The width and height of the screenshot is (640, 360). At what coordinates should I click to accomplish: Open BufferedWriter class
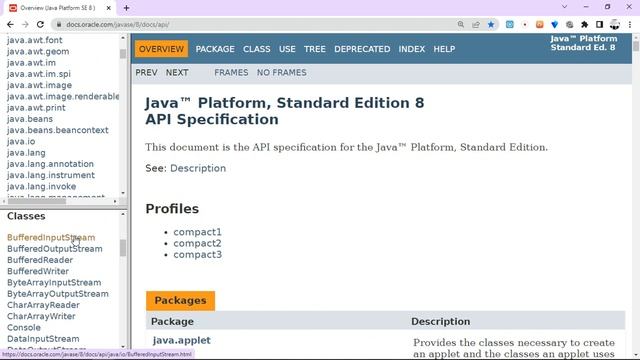coord(38,271)
